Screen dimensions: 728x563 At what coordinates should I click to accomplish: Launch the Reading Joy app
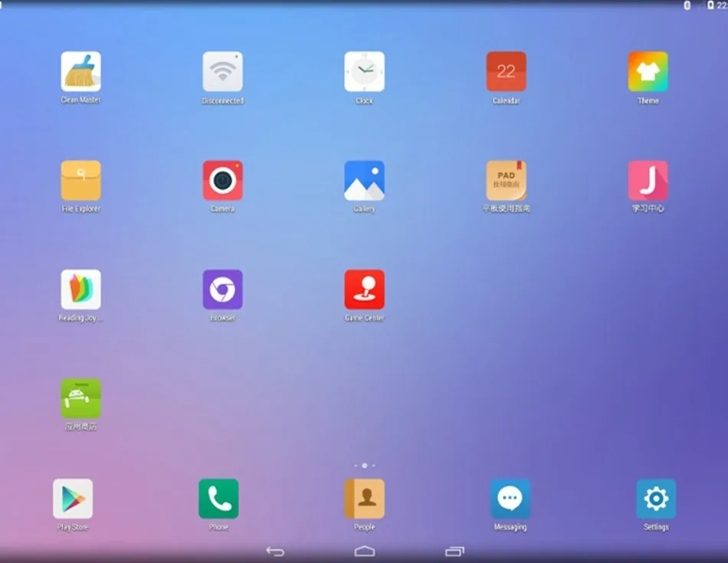[80, 289]
